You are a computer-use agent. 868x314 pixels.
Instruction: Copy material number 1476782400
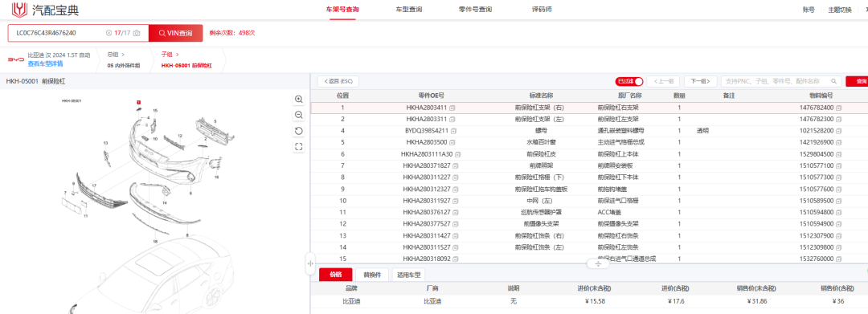(839, 108)
